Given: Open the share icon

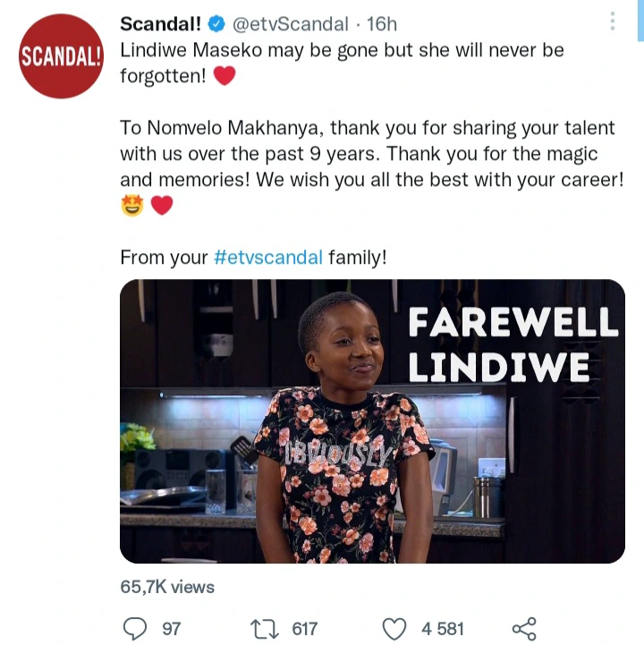Looking at the screenshot, I should (x=524, y=629).
